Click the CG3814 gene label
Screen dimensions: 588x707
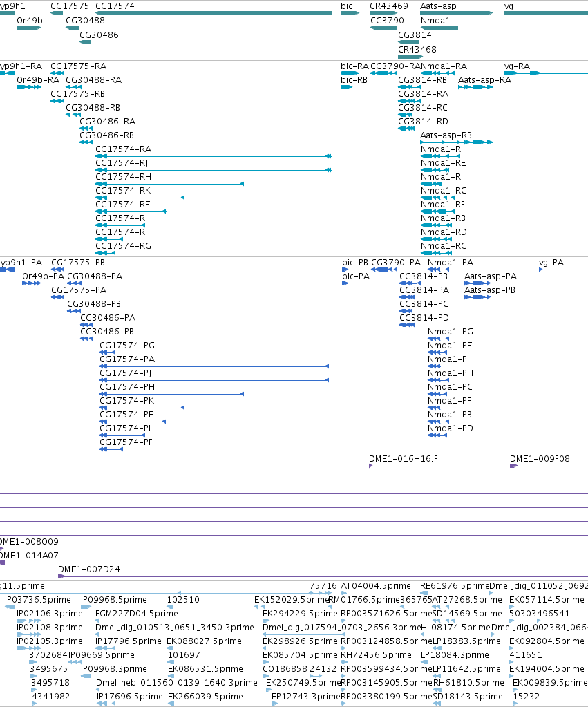pos(415,35)
